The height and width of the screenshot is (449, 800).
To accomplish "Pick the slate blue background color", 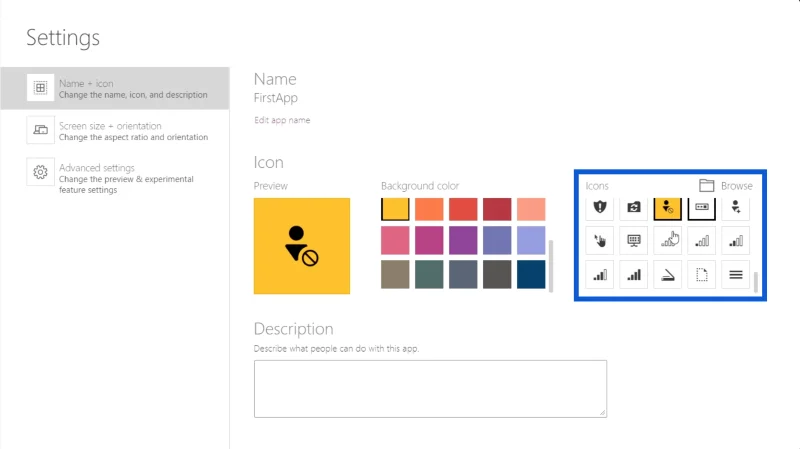I will (497, 240).
